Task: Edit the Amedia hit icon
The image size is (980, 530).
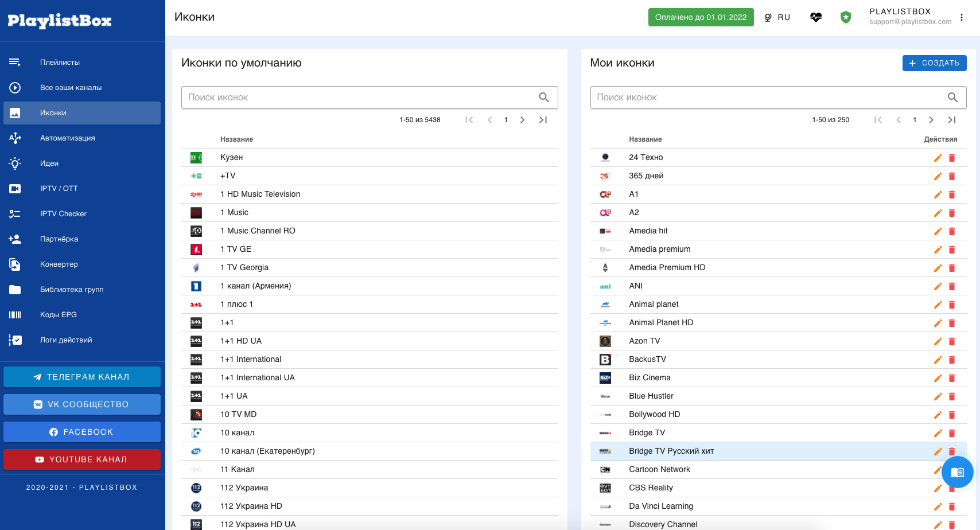Action: click(938, 231)
